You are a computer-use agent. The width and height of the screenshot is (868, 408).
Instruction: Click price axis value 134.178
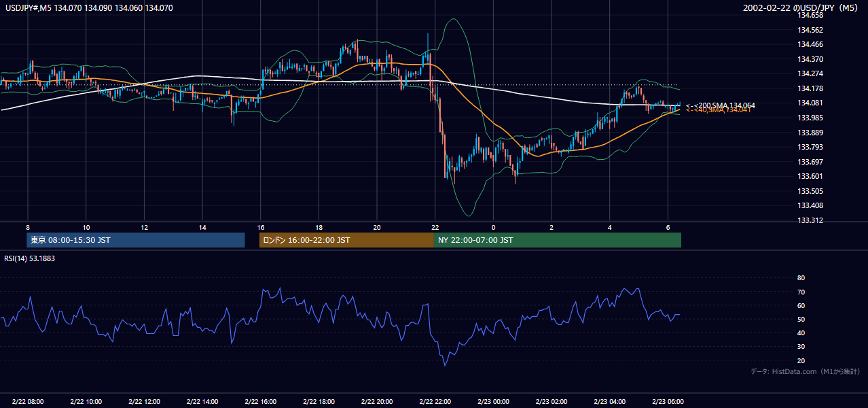[x=809, y=88]
